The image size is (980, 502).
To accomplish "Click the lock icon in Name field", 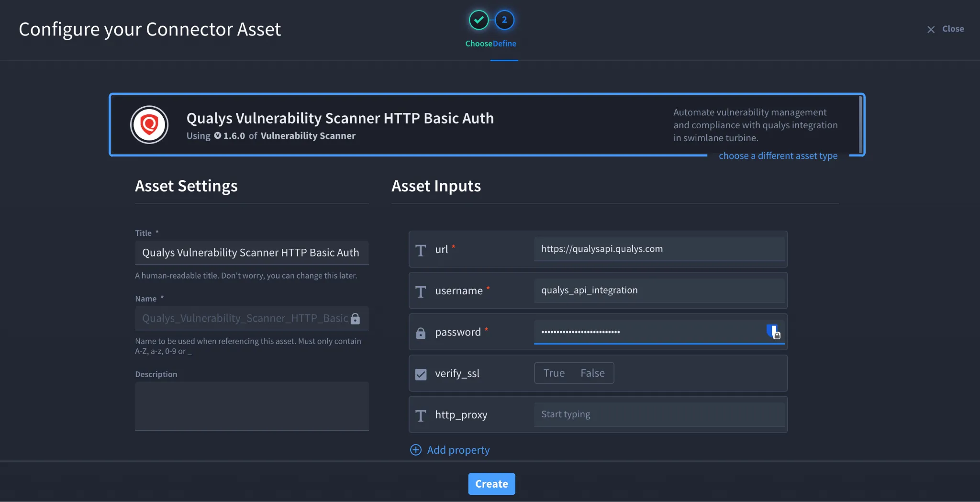I will click(355, 319).
